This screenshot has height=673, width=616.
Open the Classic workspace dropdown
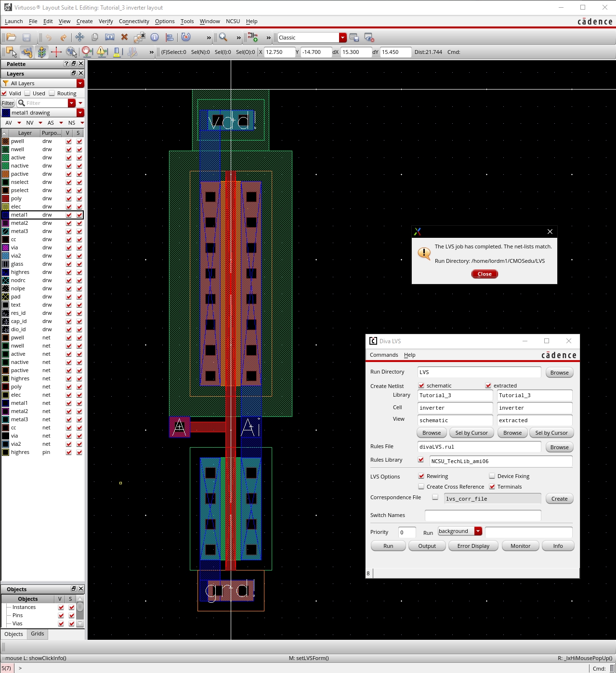pos(342,38)
